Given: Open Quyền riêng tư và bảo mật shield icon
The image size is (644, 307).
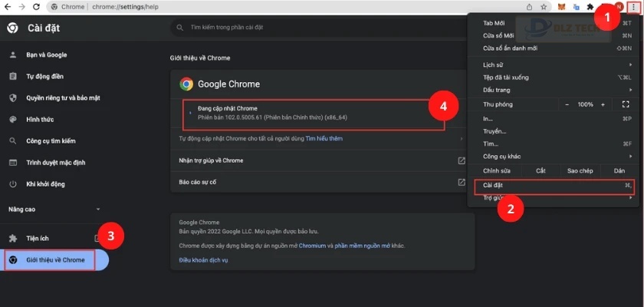Looking at the screenshot, I should [x=13, y=97].
